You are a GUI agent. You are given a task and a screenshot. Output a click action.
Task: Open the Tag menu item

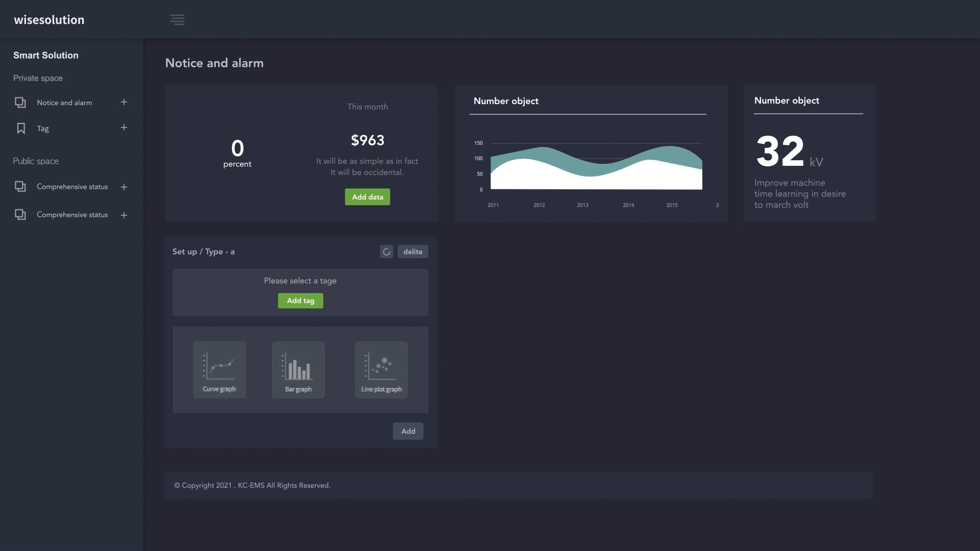(x=43, y=129)
